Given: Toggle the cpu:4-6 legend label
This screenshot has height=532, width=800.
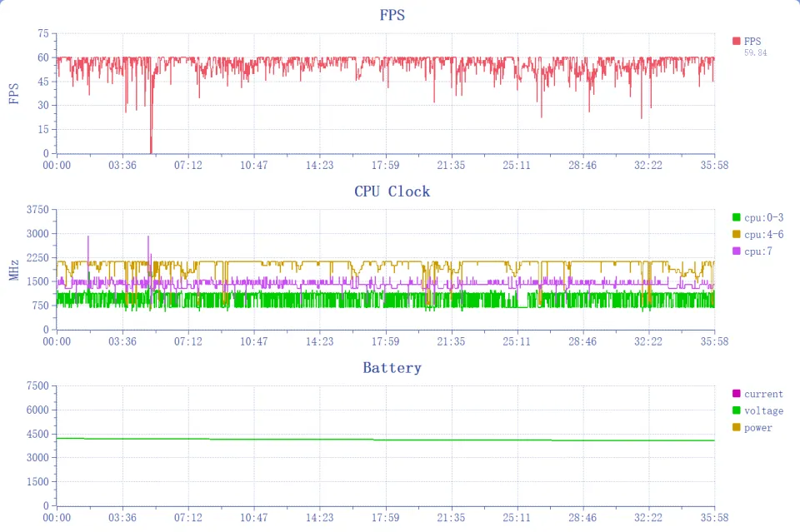Looking at the screenshot, I should (763, 234).
